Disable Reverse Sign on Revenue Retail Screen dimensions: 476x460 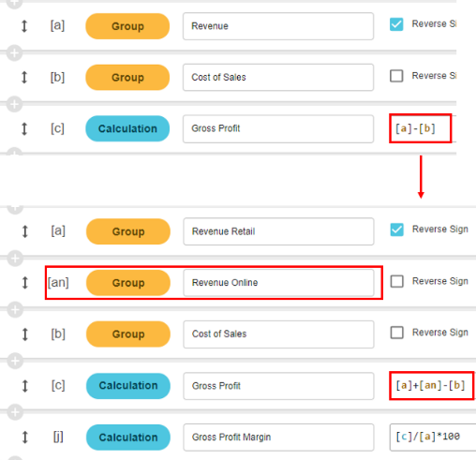click(x=397, y=230)
